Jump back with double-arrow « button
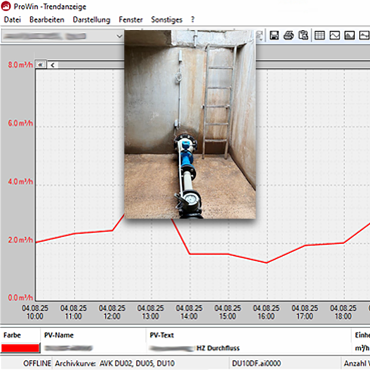The height and width of the screenshot is (370, 370). [41, 65]
